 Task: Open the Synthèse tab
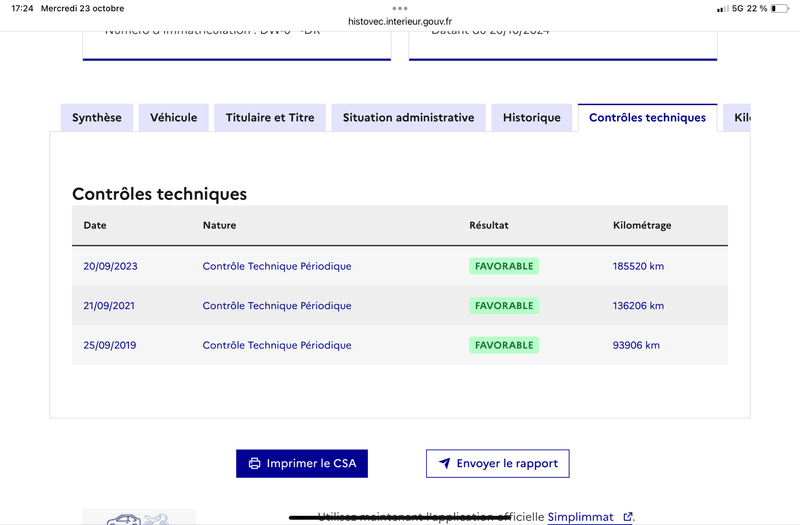pos(97,118)
